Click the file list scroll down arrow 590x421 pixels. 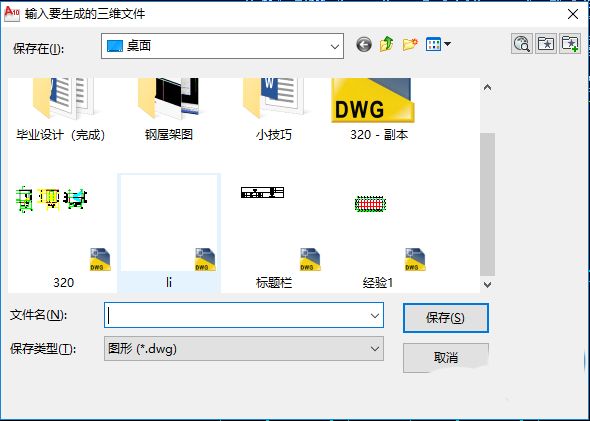(x=488, y=285)
